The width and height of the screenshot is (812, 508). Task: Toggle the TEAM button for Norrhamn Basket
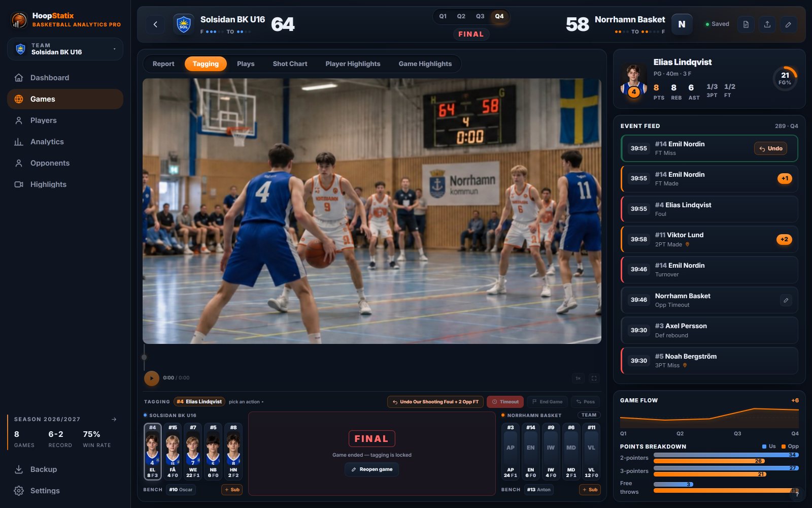click(x=589, y=415)
